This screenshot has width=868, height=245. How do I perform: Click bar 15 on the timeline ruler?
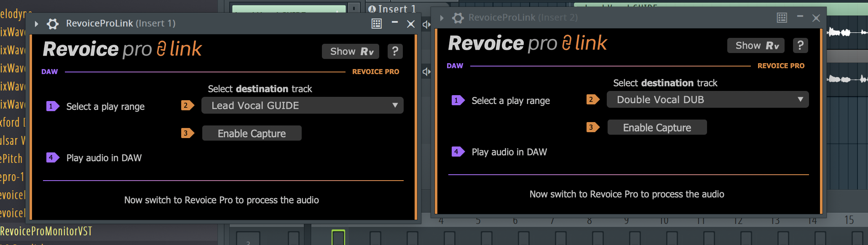(x=849, y=220)
